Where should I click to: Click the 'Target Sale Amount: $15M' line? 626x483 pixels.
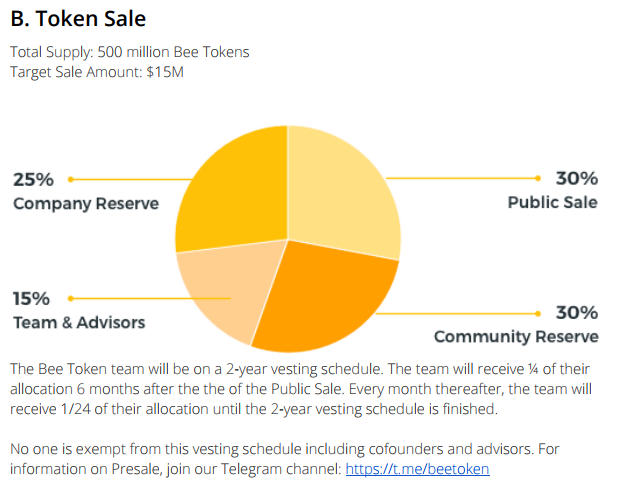97,72
